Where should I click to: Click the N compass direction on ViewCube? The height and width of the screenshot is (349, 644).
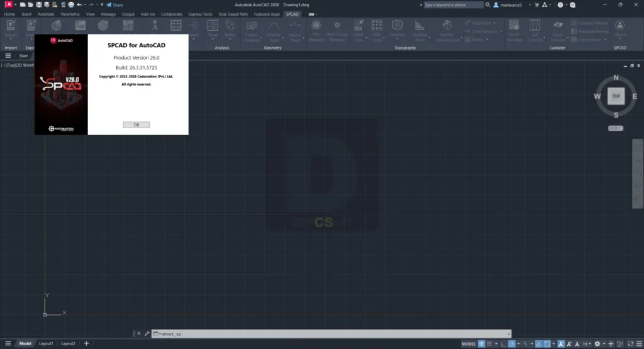pyautogui.click(x=616, y=77)
